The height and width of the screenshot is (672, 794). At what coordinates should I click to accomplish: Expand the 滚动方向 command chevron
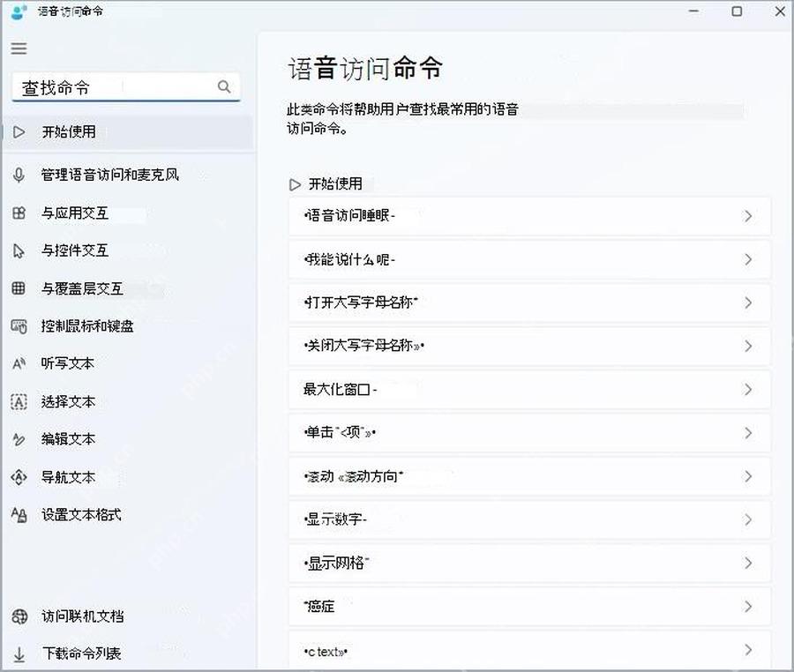(748, 476)
